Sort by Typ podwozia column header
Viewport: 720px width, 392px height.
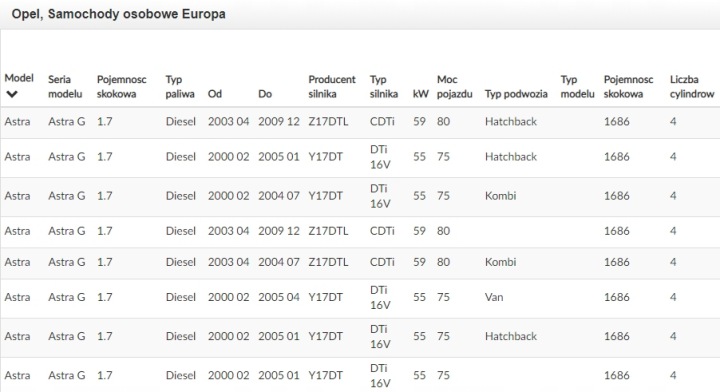click(516, 94)
